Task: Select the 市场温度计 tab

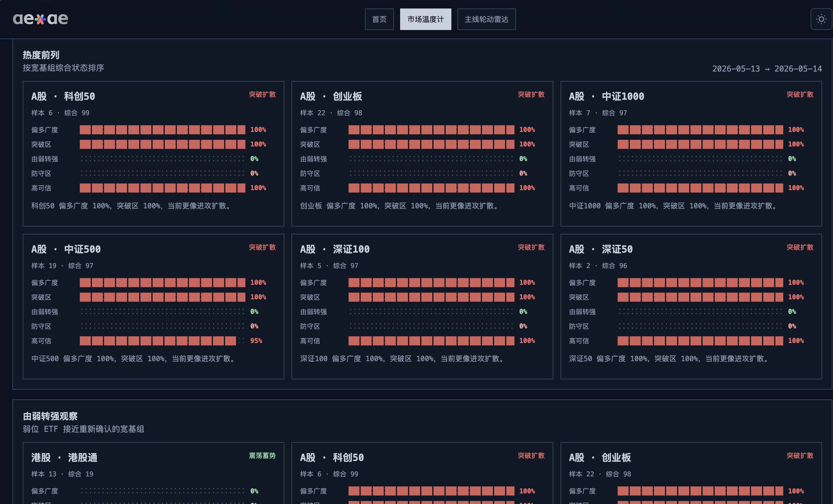Action: 425,19
